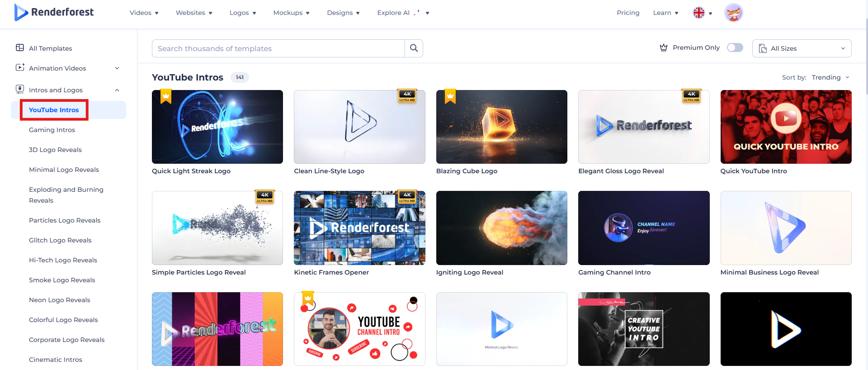Select Exploding and Burning Reveals category
The height and width of the screenshot is (370, 868).
(x=66, y=195)
